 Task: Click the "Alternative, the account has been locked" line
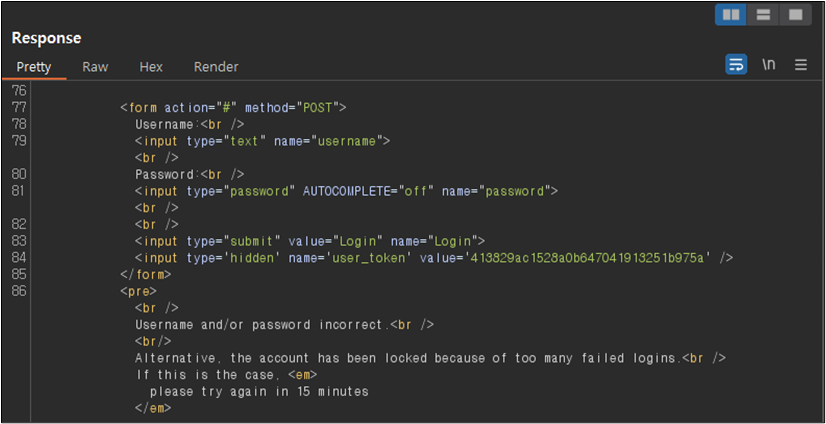pyautogui.click(x=430, y=358)
